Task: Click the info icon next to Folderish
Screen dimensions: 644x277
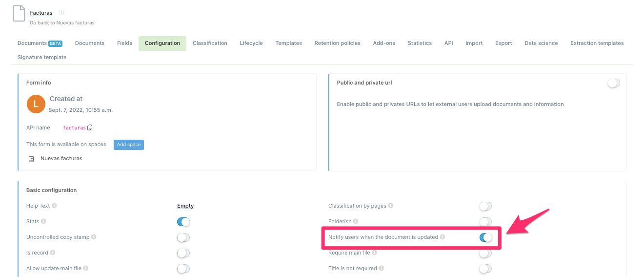Action: pyautogui.click(x=356, y=222)
